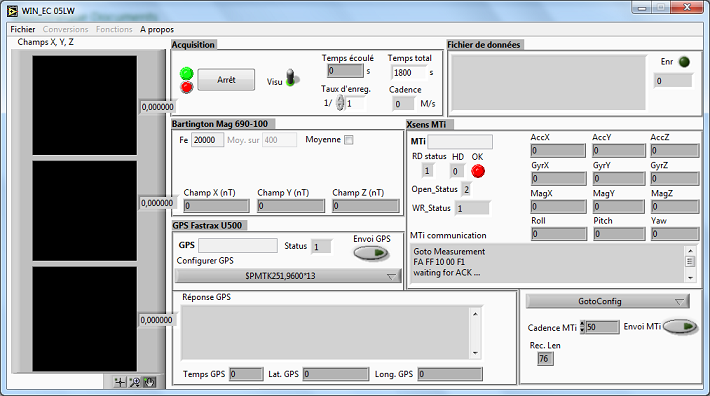Screen dimensions: 710x396
Task: Click the Roll value field
Action: [559, 234]
